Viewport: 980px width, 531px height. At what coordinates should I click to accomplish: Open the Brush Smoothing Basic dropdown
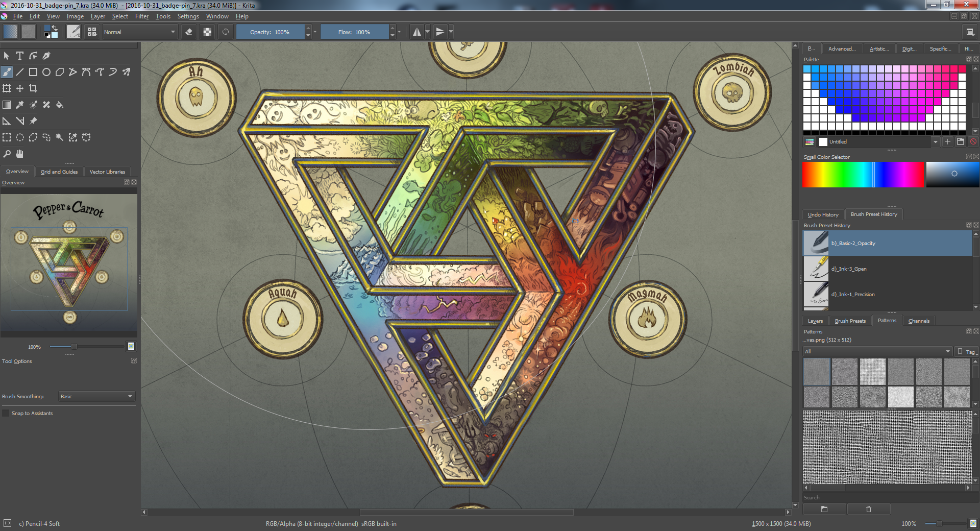tap(96, 396)
